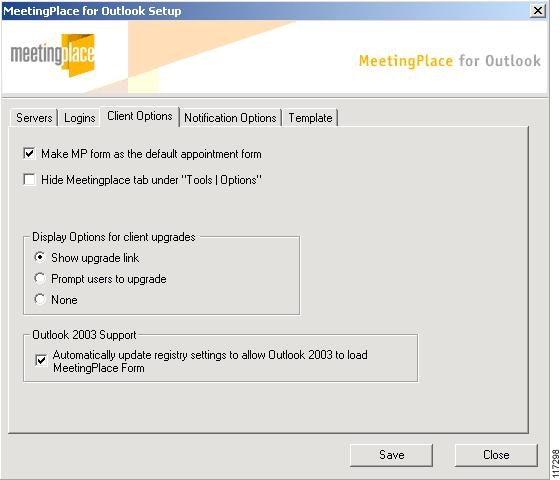Click the Display Options for client upgrades label
The image size is (560, 480).
point(114,237)
